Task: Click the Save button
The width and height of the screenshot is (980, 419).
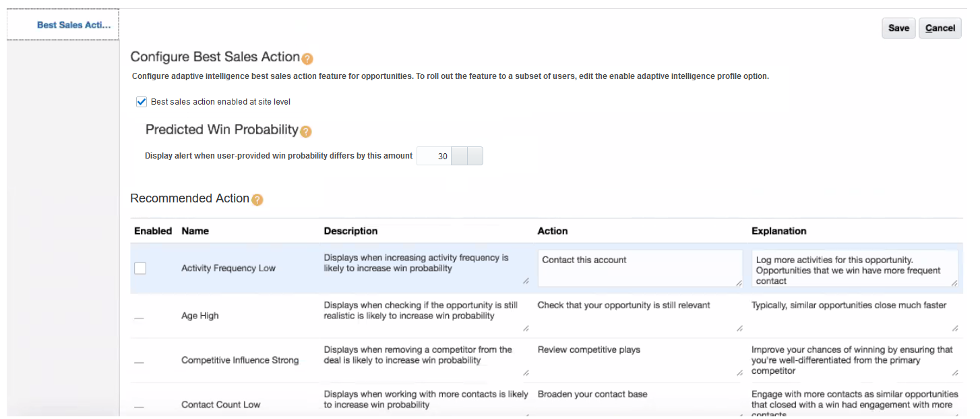Action: pyautogui.click(x=898, y=28)
